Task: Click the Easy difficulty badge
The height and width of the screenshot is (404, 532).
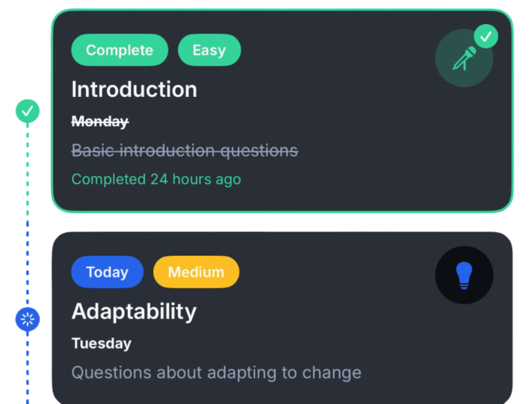Action: tap(209, 50)
